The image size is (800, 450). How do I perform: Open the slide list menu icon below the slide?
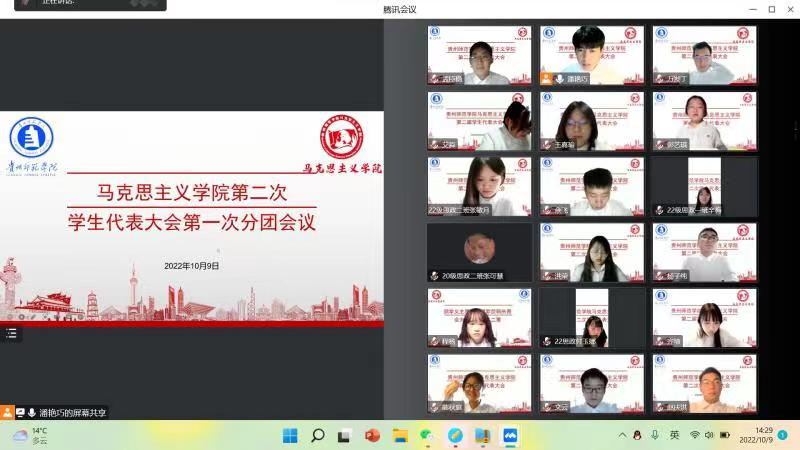[x=11, y=334]
